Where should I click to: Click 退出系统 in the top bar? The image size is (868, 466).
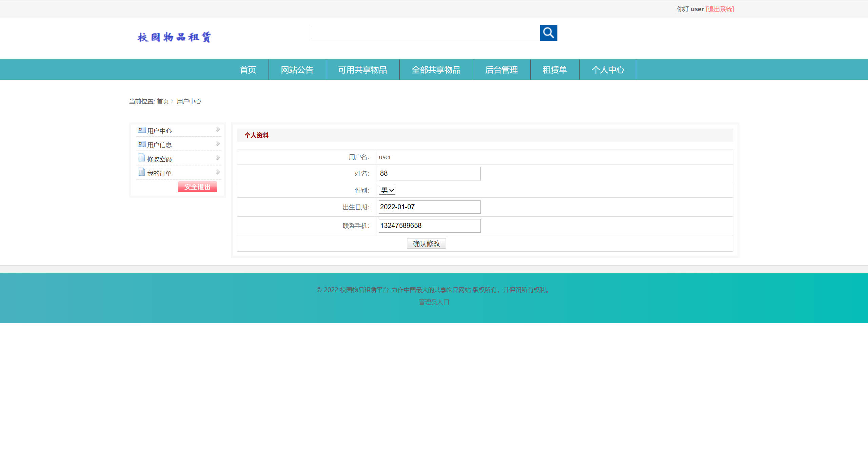pyautogui.click(x=719, y=9)
